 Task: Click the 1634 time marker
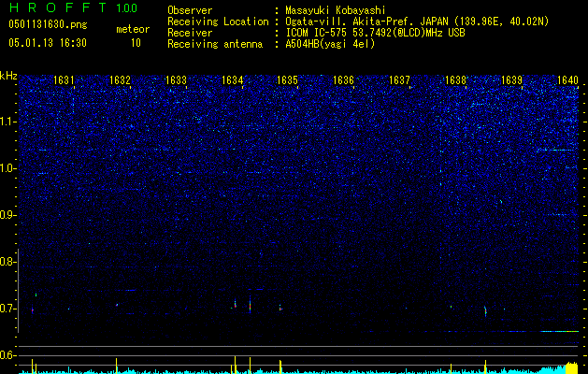click(232, 79)
